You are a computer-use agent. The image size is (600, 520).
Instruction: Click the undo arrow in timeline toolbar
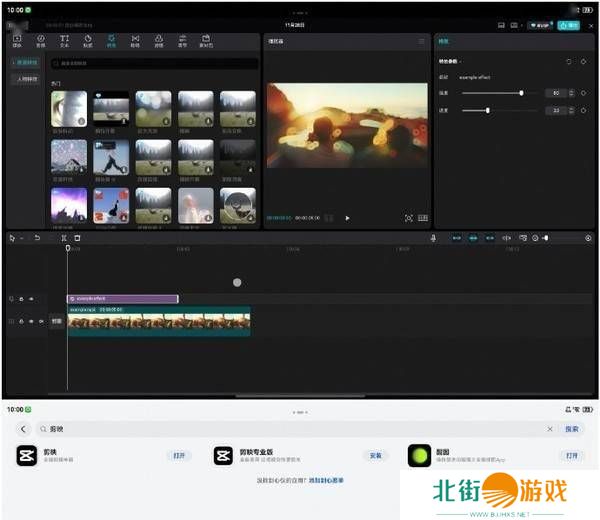click(x=37, y=238)
